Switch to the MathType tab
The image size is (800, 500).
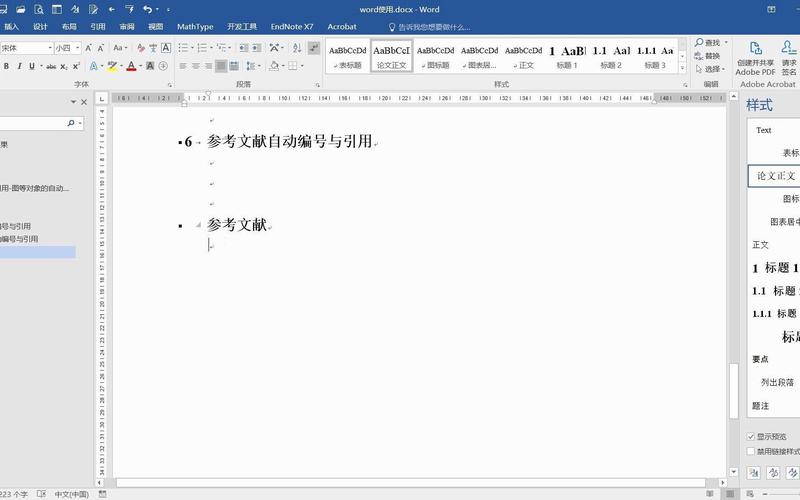point(195,27)
